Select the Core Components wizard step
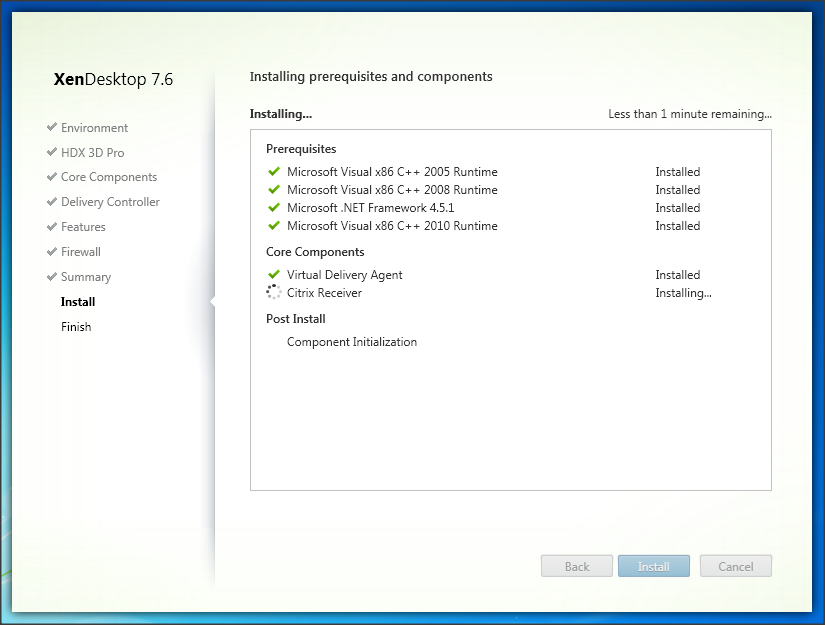 coord(108,177)
